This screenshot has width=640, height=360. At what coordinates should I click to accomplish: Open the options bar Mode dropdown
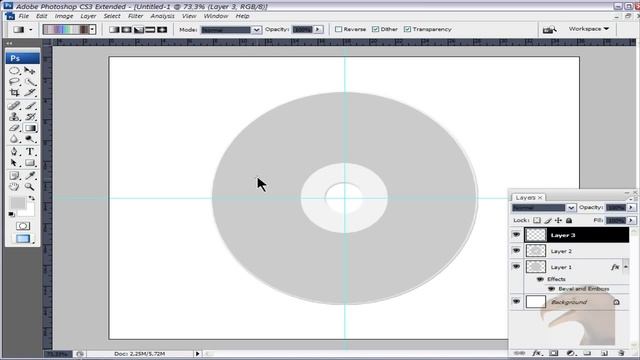tap(256, 30)
